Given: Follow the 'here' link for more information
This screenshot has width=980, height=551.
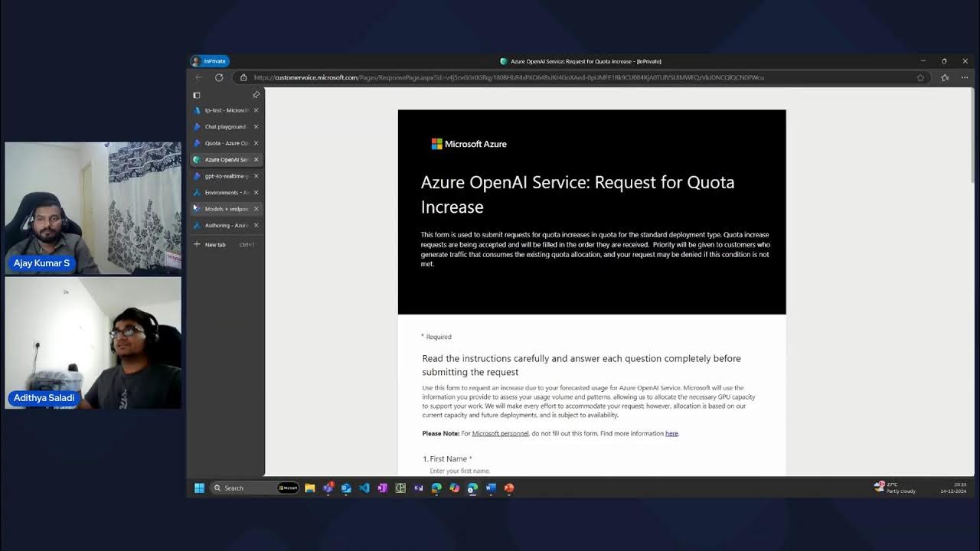Looking at the screenshot, I should point(671,434).
